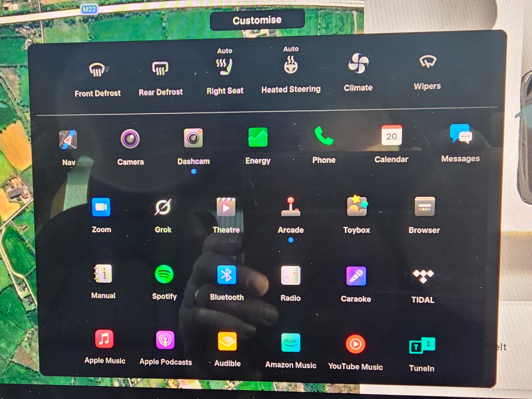Open the Wipers control
Screen dimensions: 532x399
(x=427, y=62)
